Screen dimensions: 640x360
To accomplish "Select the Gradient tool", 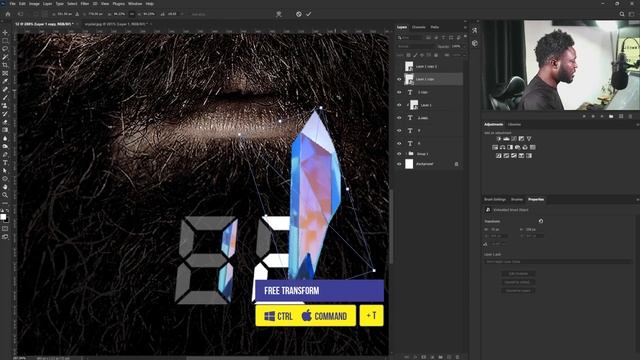I will coord(5,130).
